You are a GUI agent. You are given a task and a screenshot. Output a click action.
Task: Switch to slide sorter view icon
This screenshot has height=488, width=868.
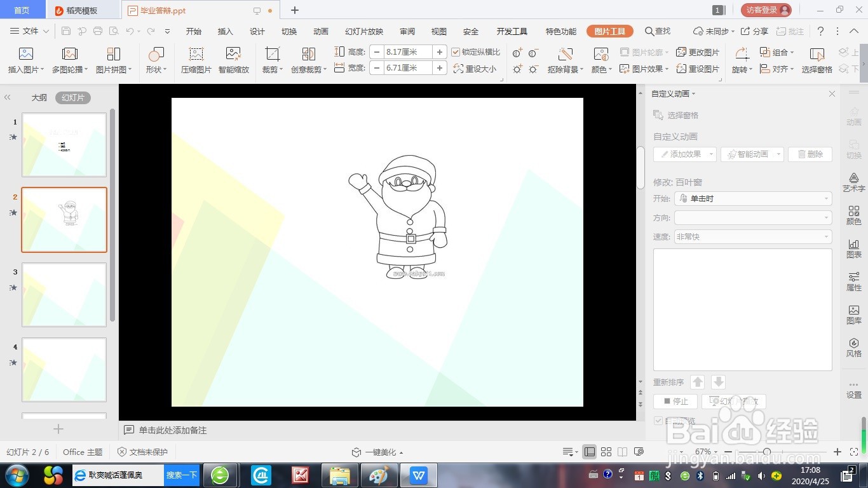[606, 452]
